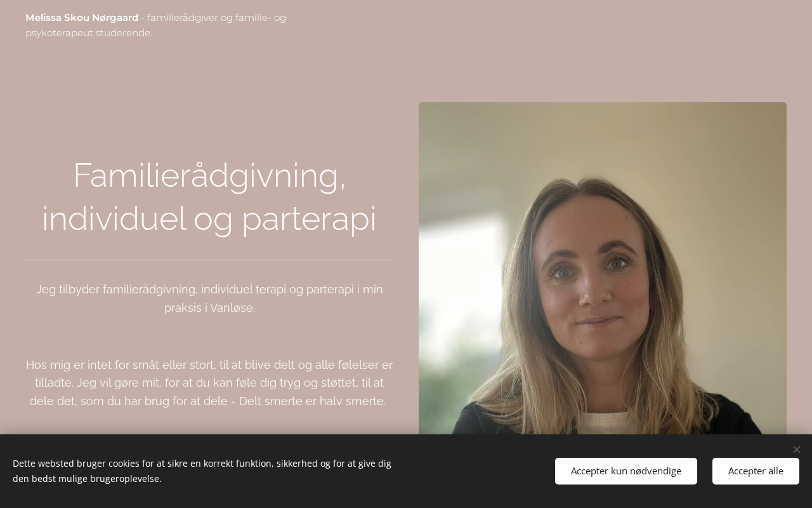Click the horizontal divider below the heading
This screenshot has width=812, height=508.
209,260
